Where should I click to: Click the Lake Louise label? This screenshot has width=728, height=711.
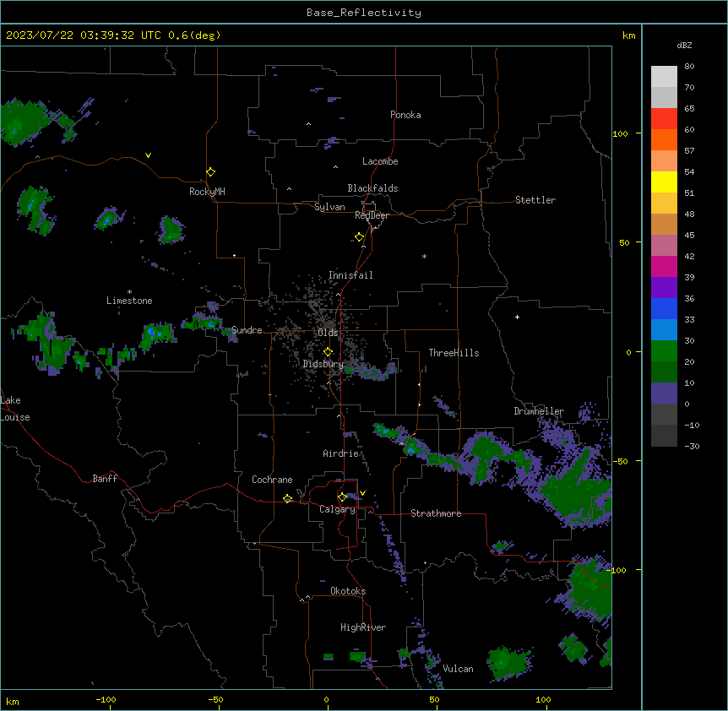point(15,409)
